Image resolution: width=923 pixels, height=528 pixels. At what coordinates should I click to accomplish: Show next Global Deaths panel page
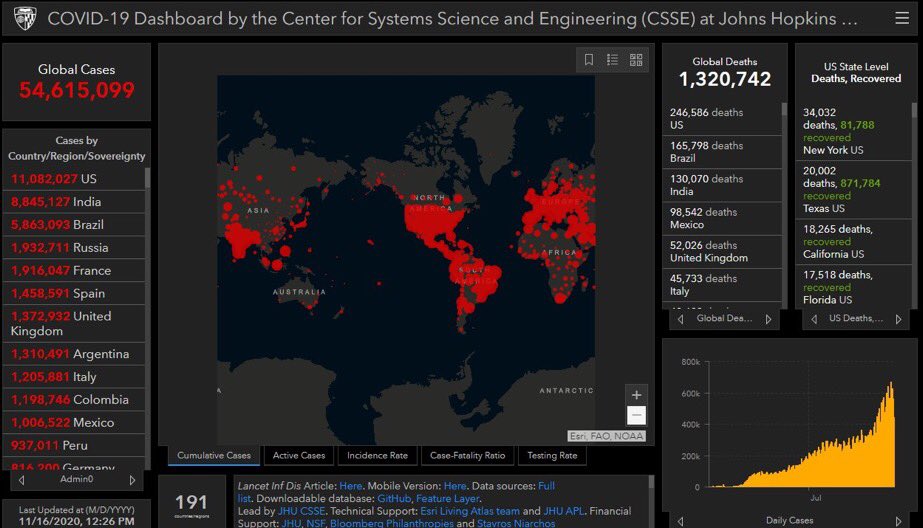[x=768, y=319]
